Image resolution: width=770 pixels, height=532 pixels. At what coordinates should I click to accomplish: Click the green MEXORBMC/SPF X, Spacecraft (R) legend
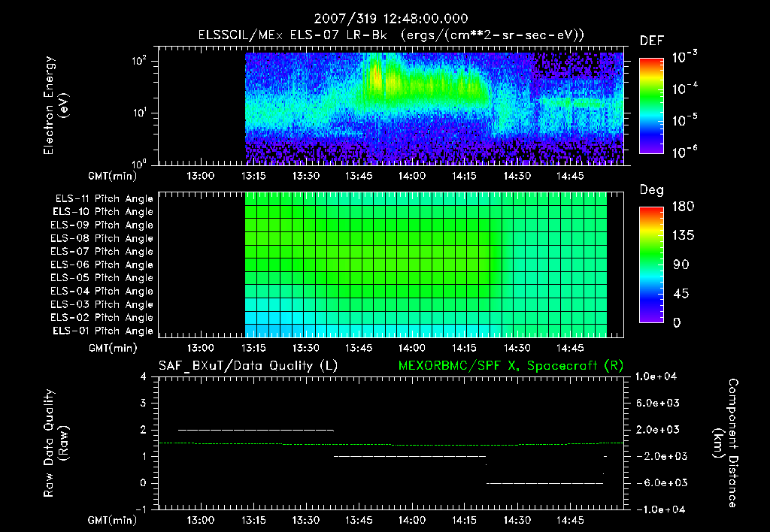(511, 366)
